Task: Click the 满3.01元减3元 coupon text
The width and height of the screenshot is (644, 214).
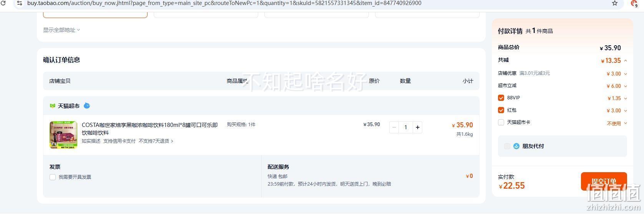Action: 534,73
